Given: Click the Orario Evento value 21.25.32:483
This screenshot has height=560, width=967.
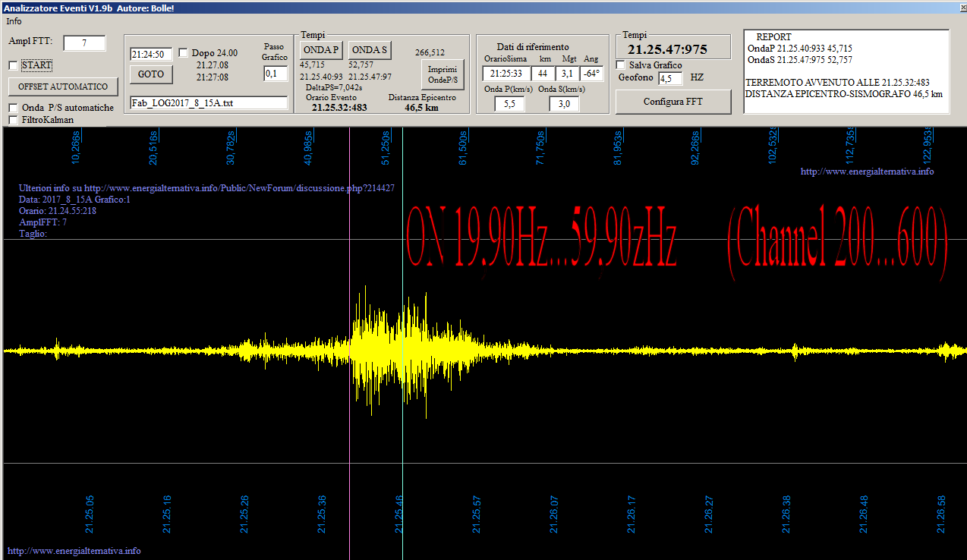Looking at the screenshot, I should [x=339, y=108].
